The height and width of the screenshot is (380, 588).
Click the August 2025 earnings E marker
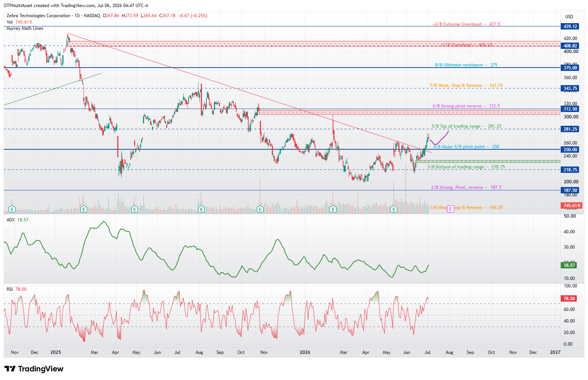[x=202, y=209]
